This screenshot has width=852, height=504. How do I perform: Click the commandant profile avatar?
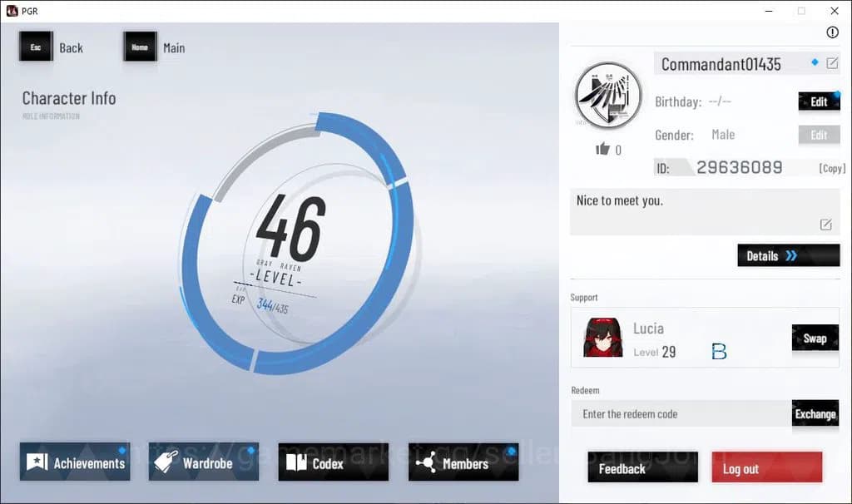[608, 95]
